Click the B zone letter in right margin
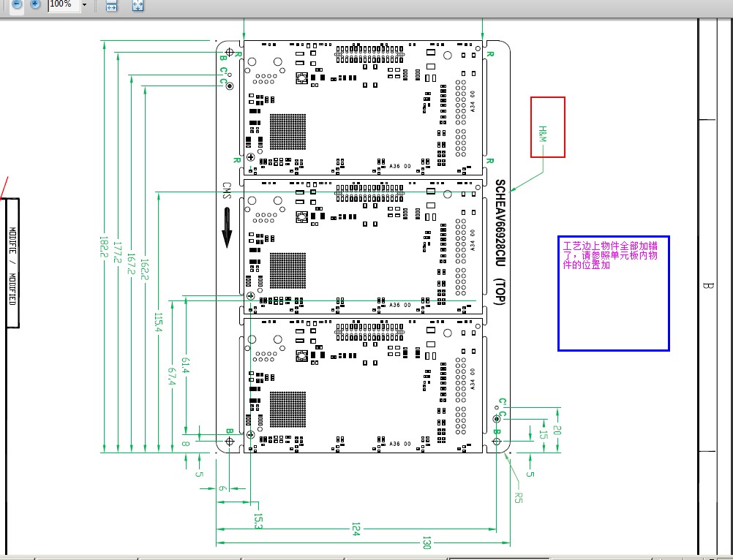The height and width of the screenshot is (560, 733). tap(708, 285)
